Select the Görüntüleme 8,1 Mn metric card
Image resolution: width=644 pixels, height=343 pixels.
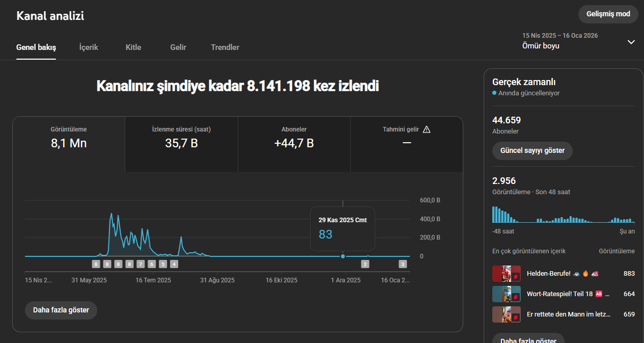[x=69, y=144]
